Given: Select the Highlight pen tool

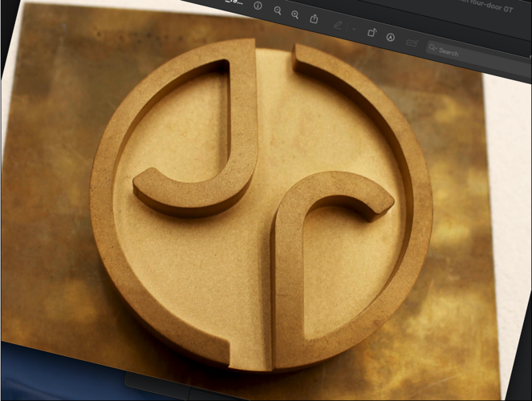Looking at the screenshot, I should point(338,25).
